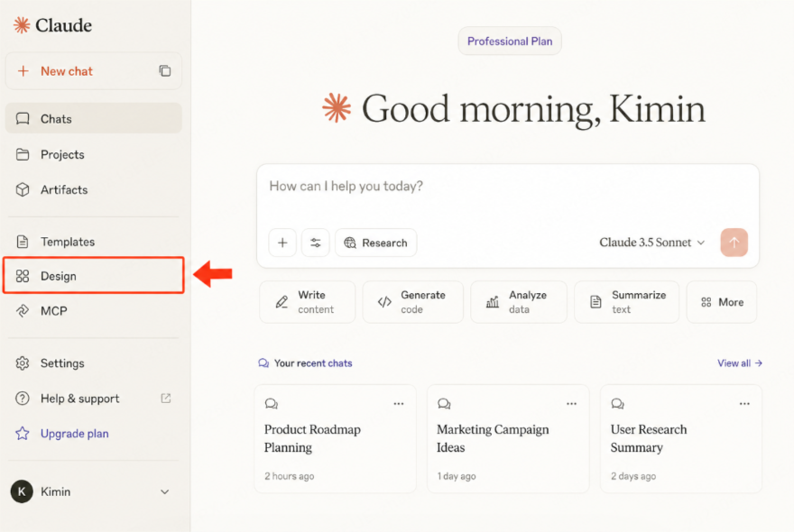Click the 'How can I help you today?' field

click(507, 187)
